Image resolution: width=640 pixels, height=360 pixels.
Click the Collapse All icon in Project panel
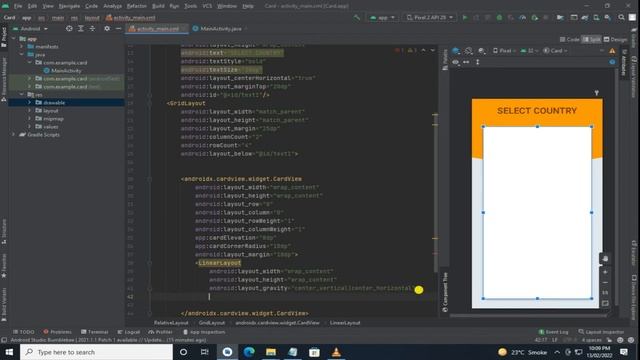[x=92, y=29]
